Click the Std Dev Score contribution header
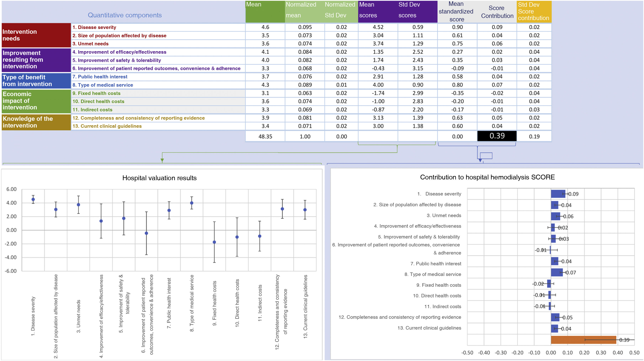The height and width of the screenshot is (361, 644). point(534,12)
